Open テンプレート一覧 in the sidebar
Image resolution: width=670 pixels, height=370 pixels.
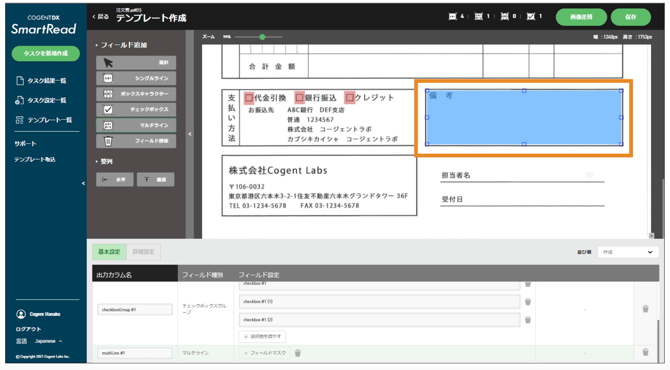44,120
